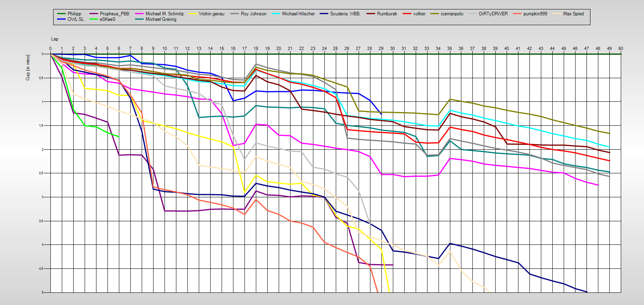Select the pumpkin999 legend label
Image resolution: width=644 pixels, height=305 pixels.
pyautogui.click(x=535, y=14)
